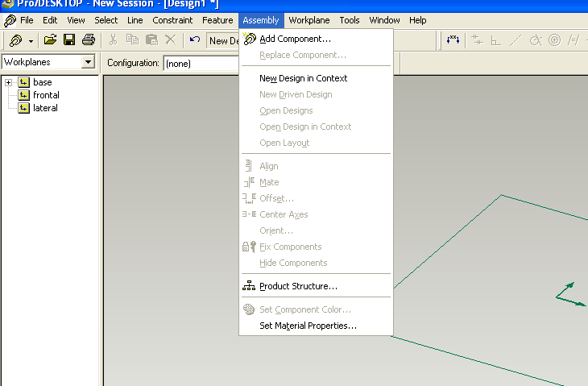This screenshot has width=588, height=386.
Task: Select the lateral workplane label
Action: 45,108
